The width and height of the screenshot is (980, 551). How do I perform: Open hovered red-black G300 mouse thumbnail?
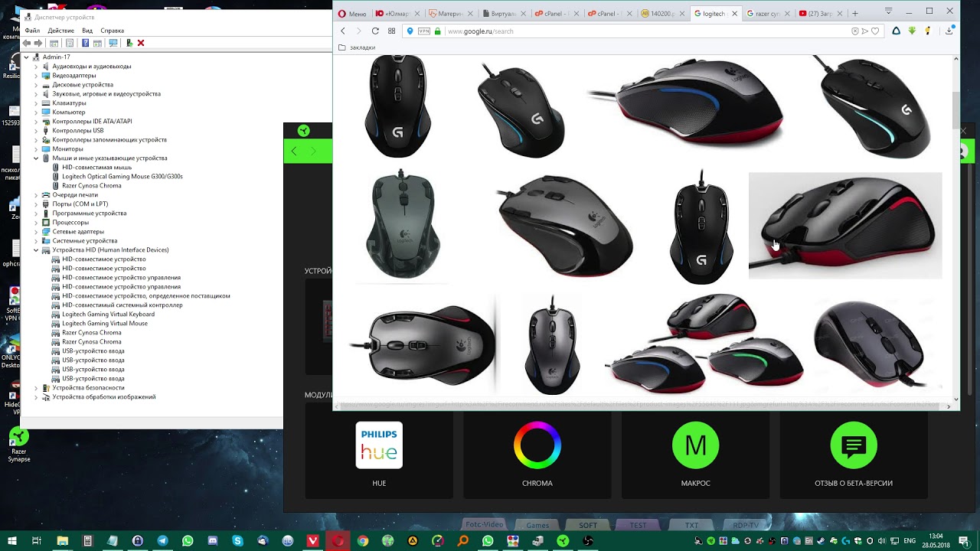845,226
